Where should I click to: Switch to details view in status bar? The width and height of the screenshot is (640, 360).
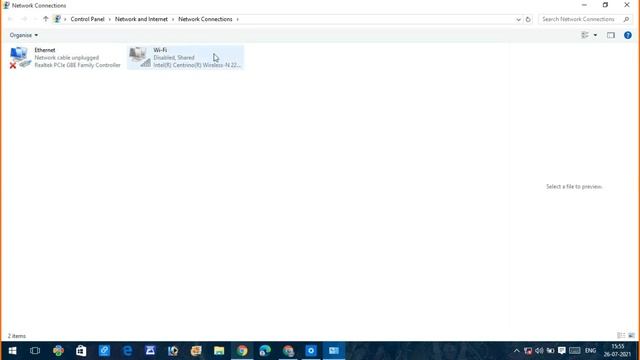pyautogui.click(x=621, y=336)
